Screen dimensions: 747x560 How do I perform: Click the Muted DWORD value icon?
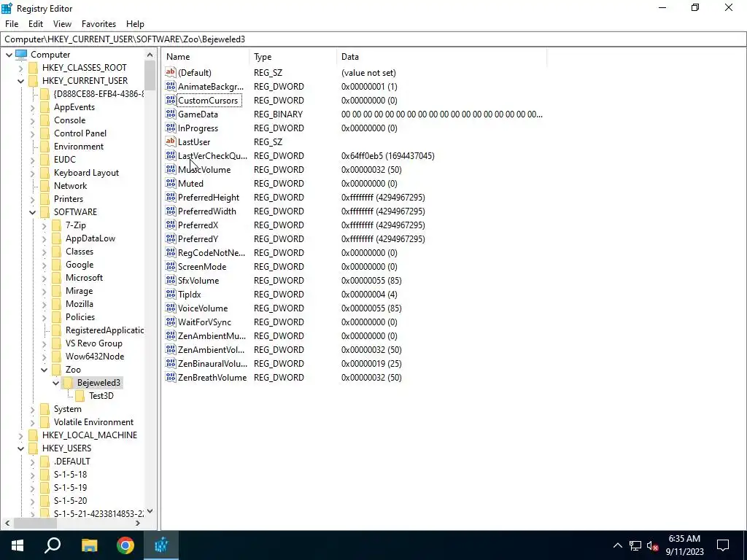tap(171, 183)
